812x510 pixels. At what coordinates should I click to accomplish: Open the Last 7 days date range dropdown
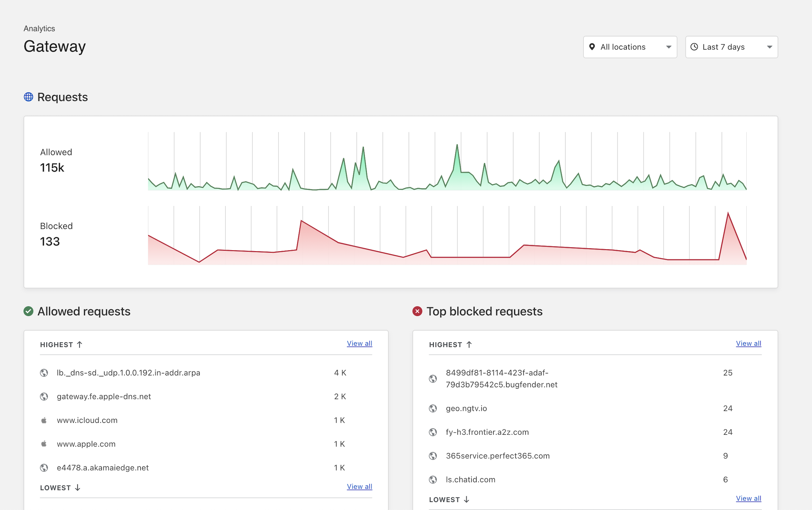tap(731, 47)
